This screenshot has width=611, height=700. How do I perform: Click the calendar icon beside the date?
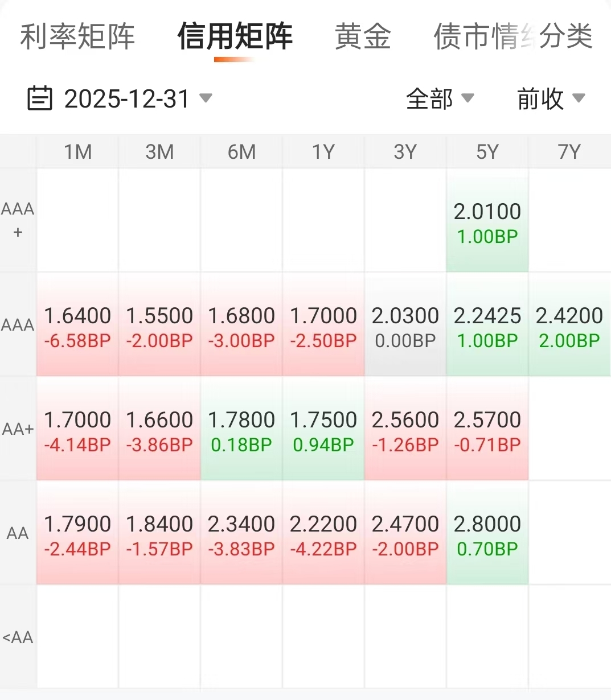(x=40, y=98)
